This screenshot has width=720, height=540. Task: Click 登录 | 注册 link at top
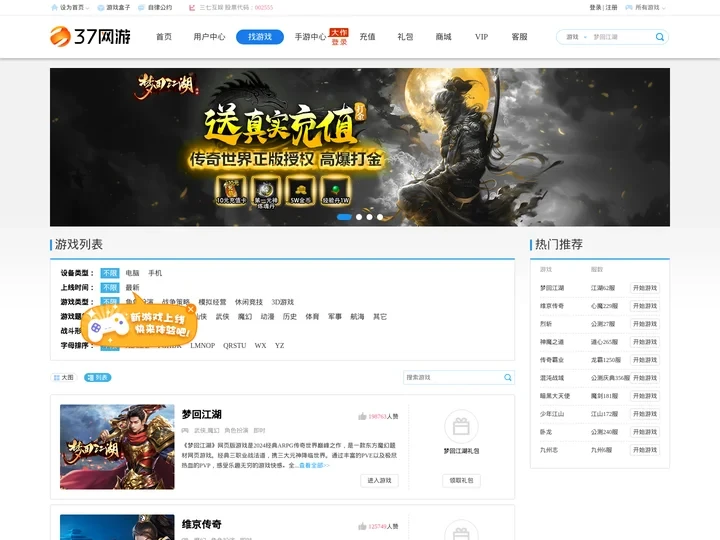click(x=603, y=7)
